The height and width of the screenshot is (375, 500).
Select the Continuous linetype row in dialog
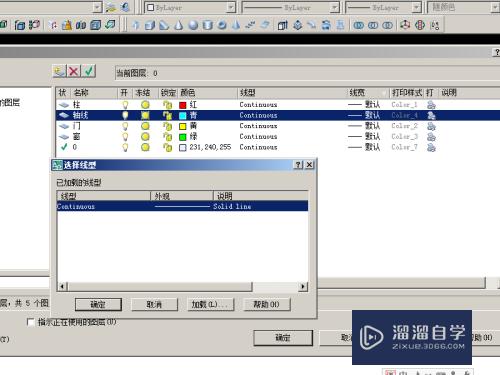tap(182, 206)
